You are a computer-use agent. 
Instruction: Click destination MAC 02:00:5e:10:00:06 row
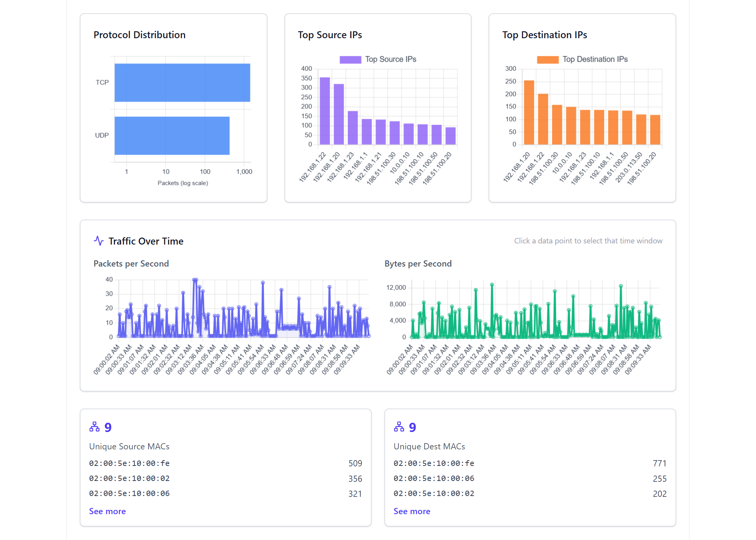tap(530, 478)
